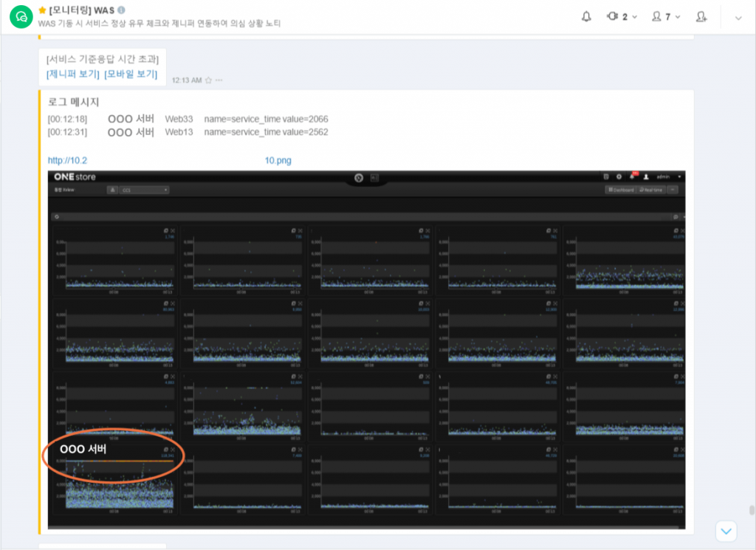Open the 제니퍼 보기 link
756x550 pixels.
click(x=72, y=74)
